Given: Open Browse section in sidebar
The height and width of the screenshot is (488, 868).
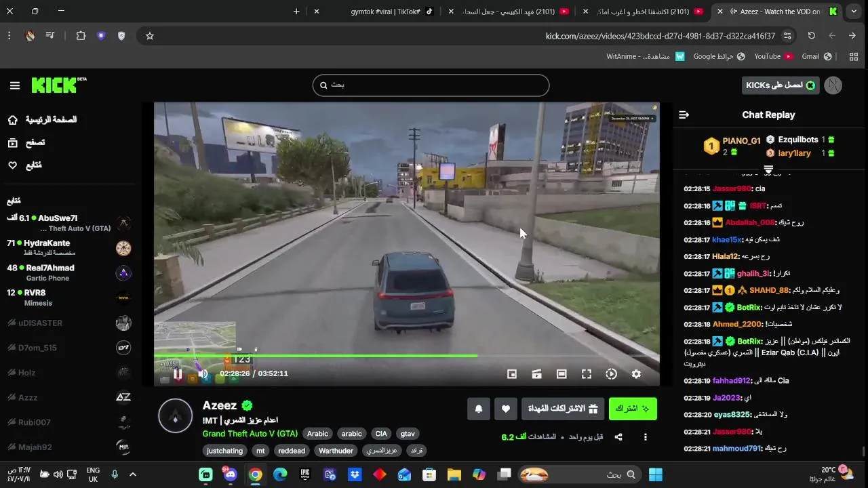Looking at the screenshot, I should [x=26, y=142].
